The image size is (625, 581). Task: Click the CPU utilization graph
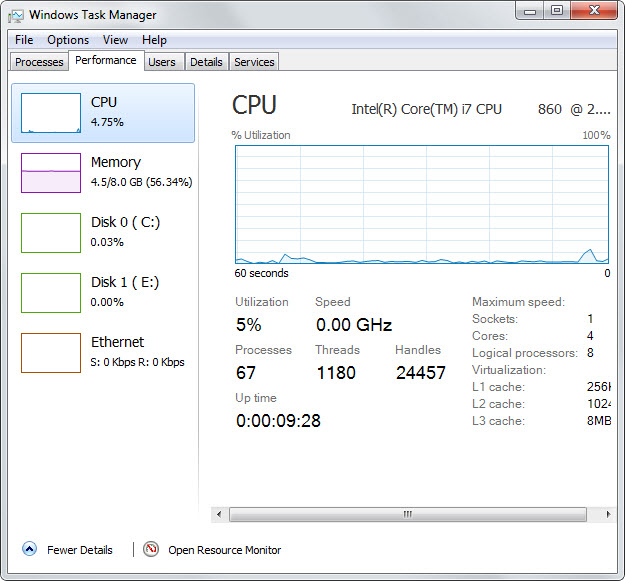(x=422, y=204)
